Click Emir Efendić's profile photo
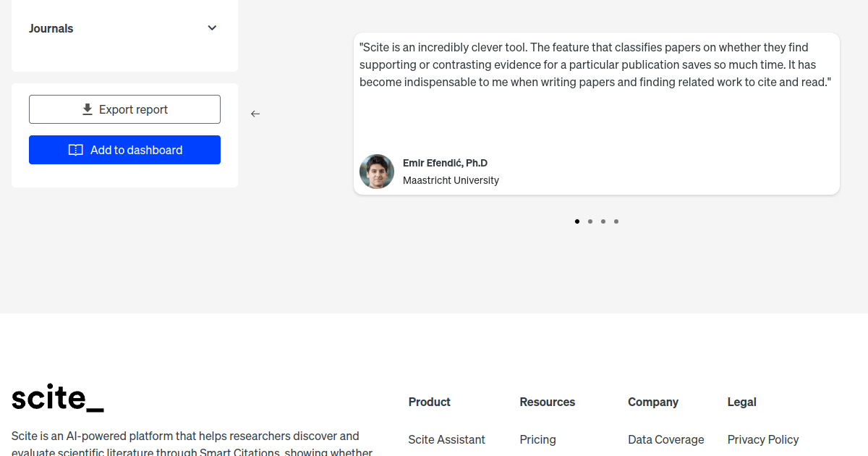Image resolution: width=868 pixels, height=456 pixels. (x=377, y=172)
